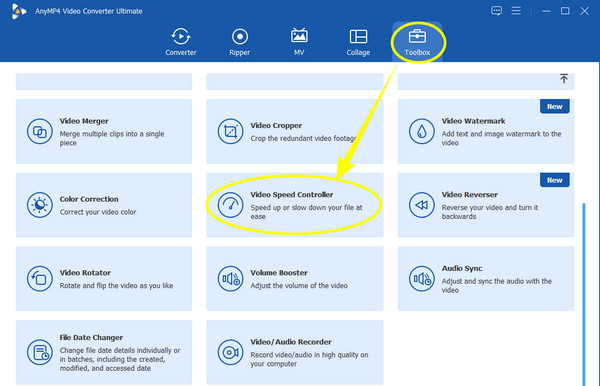Open the Color Correction title
Screen dimensions: 600x386
click(89, 199)
